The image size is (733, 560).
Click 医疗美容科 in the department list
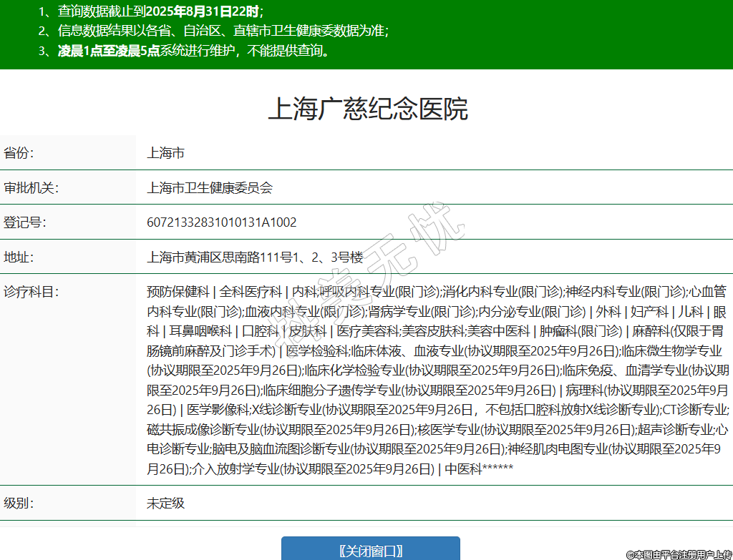[x=367, y=331]
